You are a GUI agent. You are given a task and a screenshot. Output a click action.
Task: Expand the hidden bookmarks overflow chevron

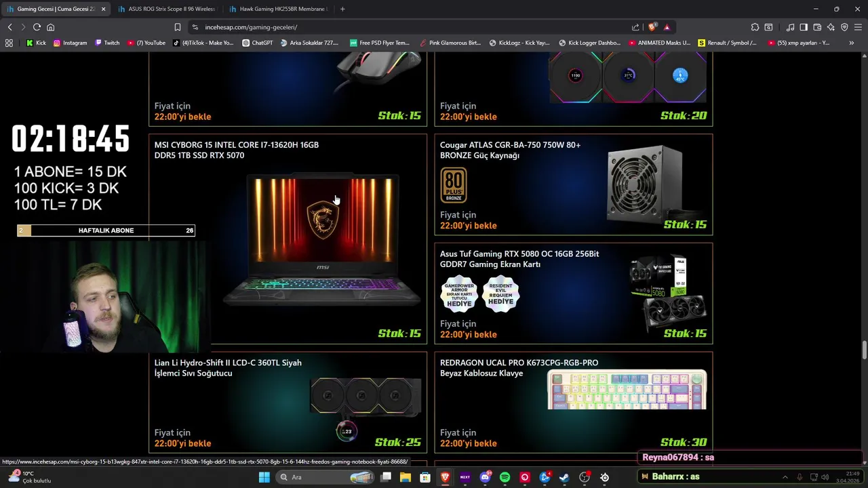coord(852,43)
